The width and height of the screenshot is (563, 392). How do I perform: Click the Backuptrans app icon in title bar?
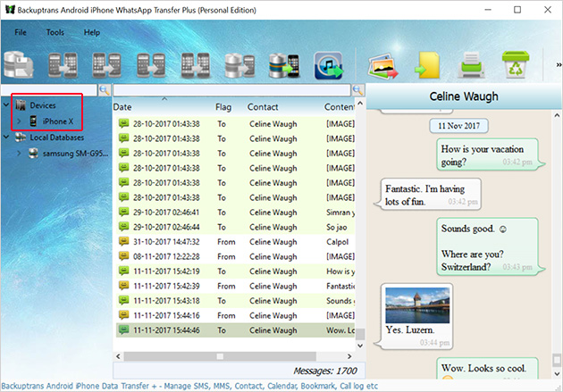point(10,10)
